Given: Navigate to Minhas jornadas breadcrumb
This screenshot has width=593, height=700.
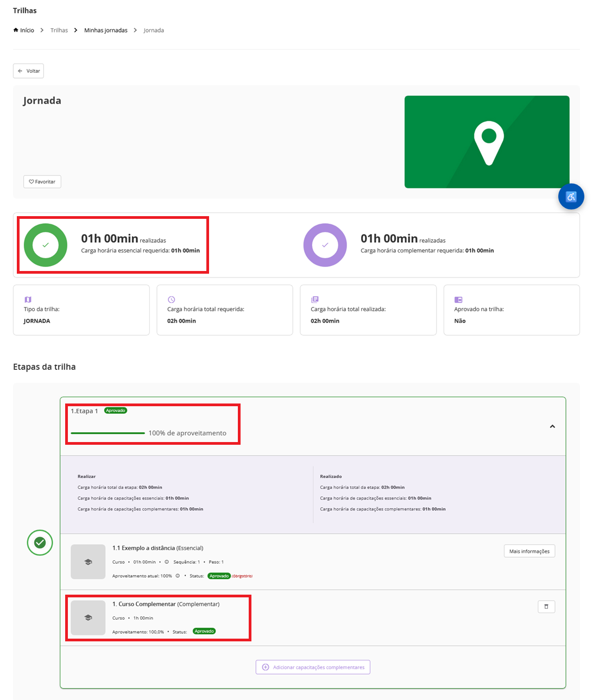Looking at the screenshot, I should pyautogui.click(x=105, y=30).
